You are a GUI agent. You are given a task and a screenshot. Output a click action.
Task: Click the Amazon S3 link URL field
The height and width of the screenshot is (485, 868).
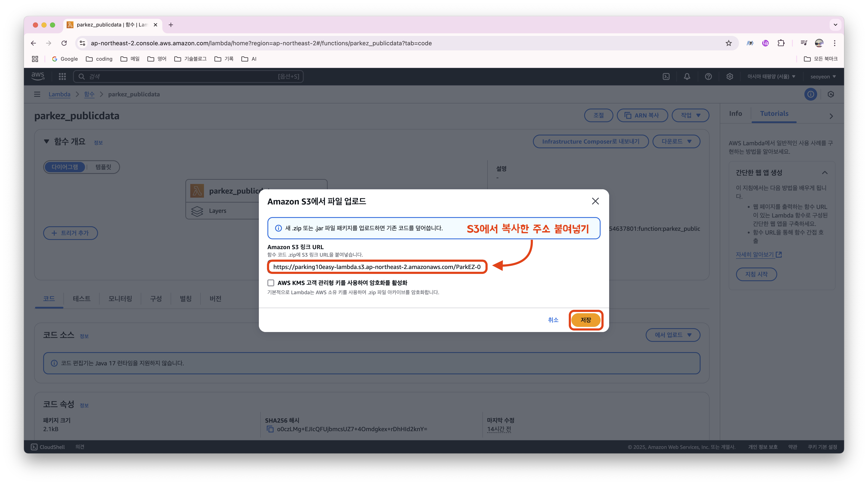click(x=377, y=267)
